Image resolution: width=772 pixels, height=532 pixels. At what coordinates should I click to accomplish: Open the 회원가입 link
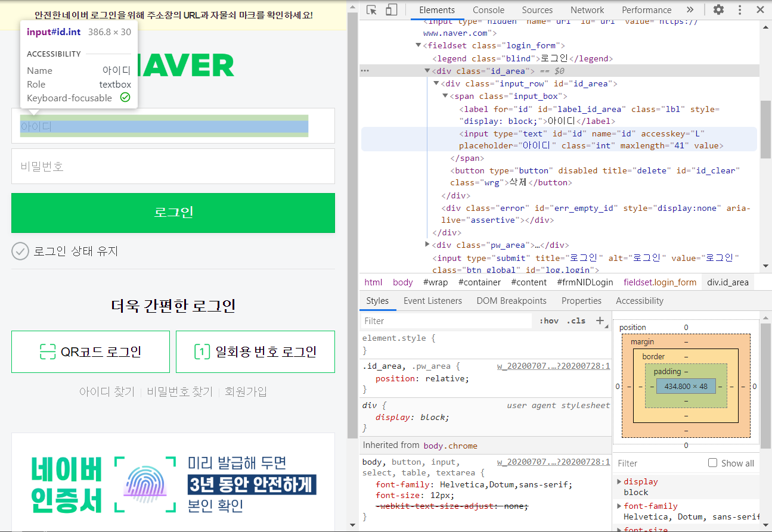(246, 391)
